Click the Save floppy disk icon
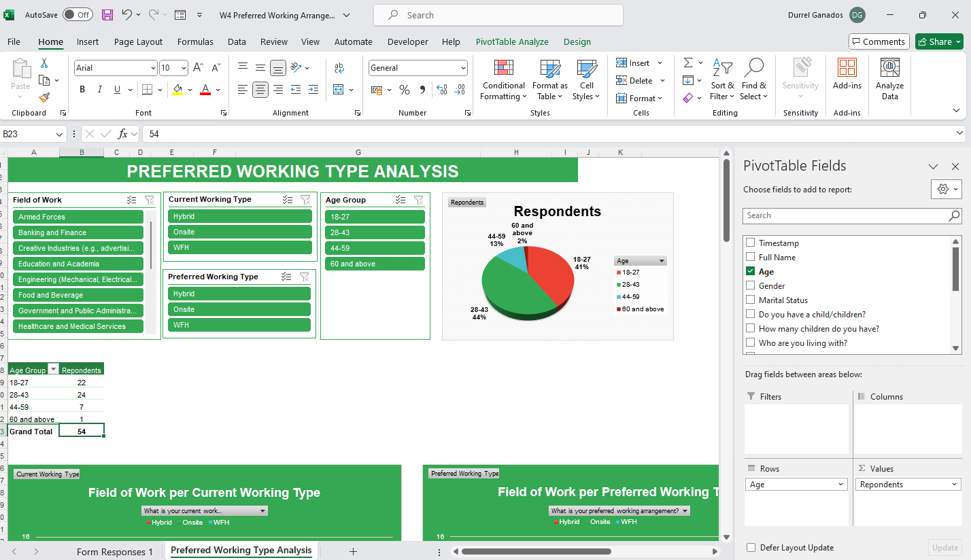 107,14
